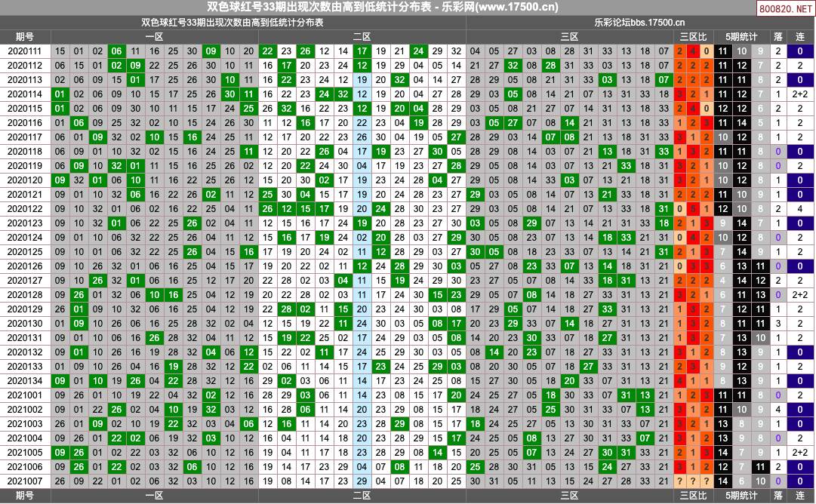Click period number 2020114
Screen dimensions: 816x504
pyautogui.click(x=25, y=94)
